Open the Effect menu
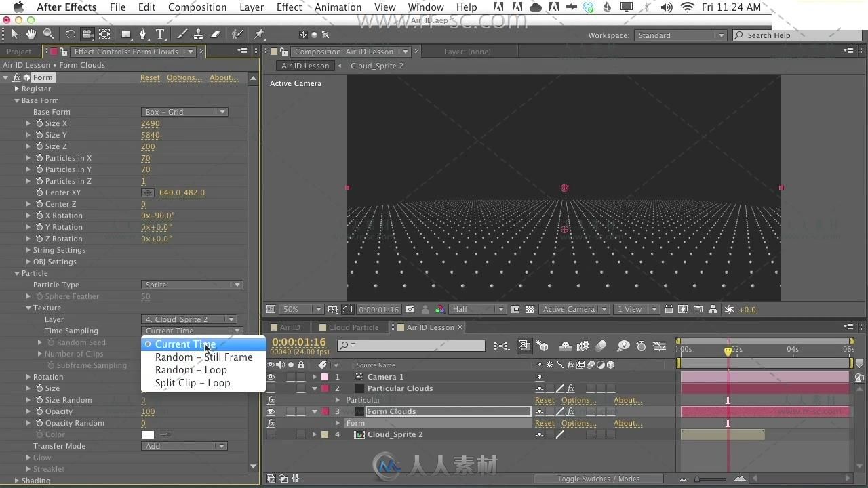Viewport: 868px width, 488px height. (x=289, y=7)
